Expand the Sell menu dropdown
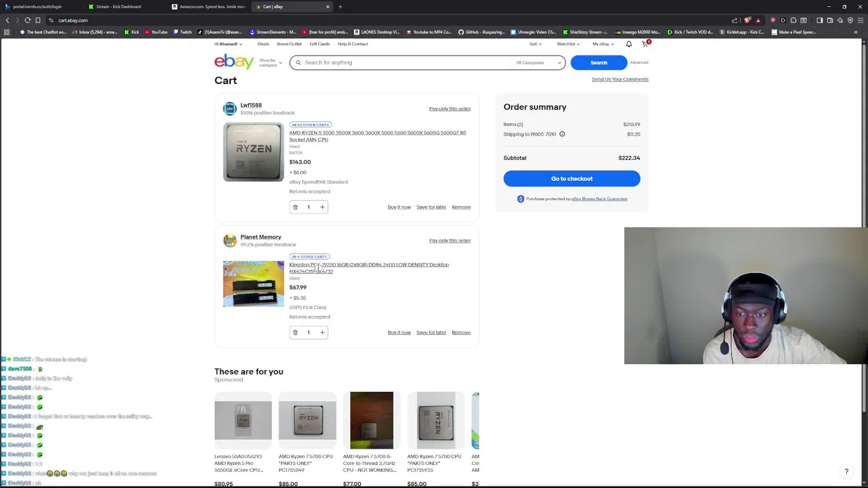 534,44
